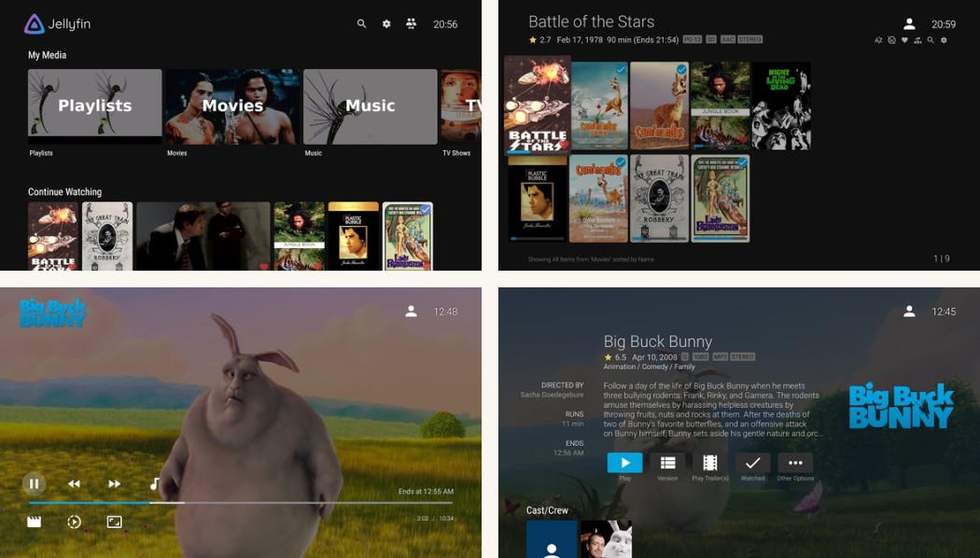
Task: Click the user icon beside 12:48
Action: click(x=411, y=311)
